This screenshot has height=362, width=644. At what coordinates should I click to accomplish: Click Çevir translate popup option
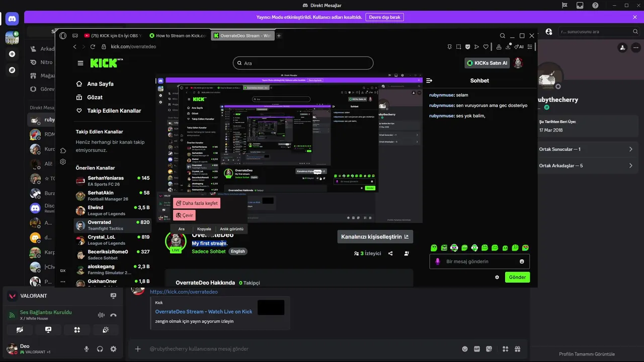pyautogui.click(x=184, y=215)
